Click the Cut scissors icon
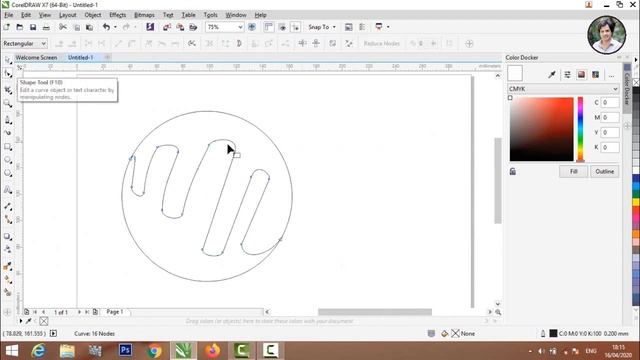The height and width of the screenshot is (360, 640). tap(63, 27)
